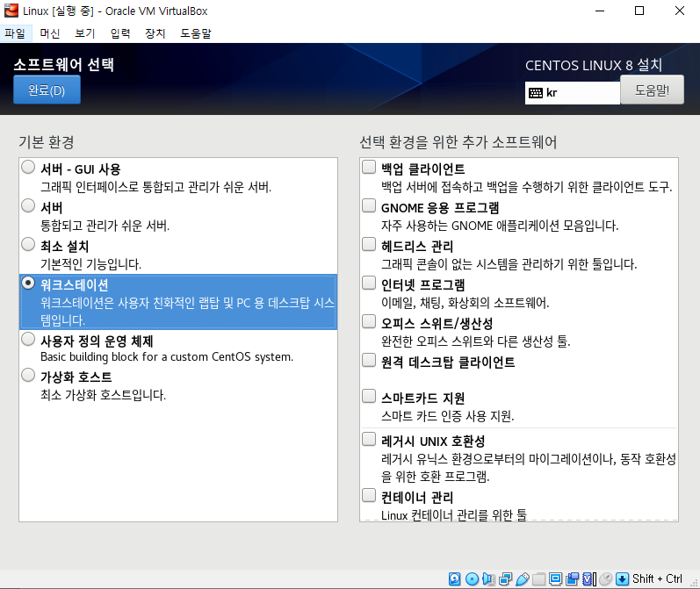The image size is (700, 589).
Task: Minimize the VirtualBox window
Action: [600, 11]
